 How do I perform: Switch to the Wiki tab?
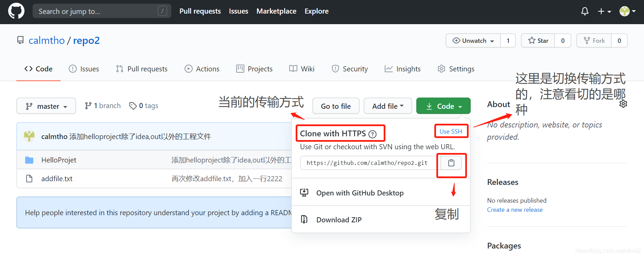[302, 69]
